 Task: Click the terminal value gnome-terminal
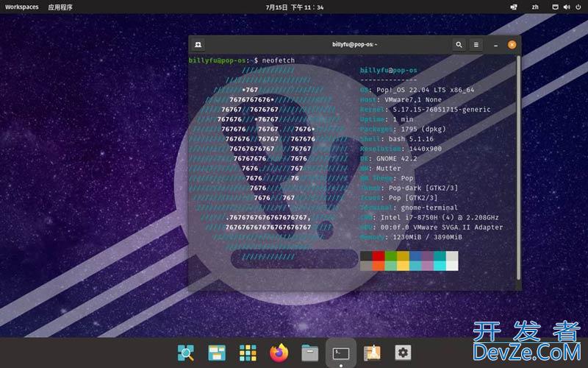point(429,208)
